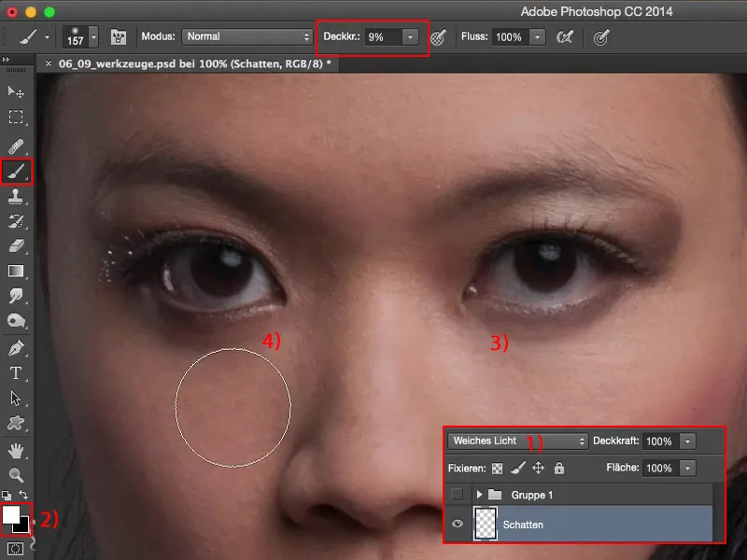747x560 pixels.
Task: Select the Move tool
Action: click(x=16, y=91)
